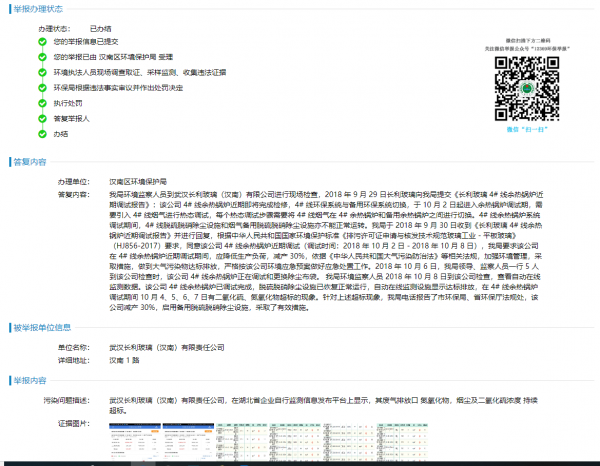Click check icon for 汉南区环境保护局 受理 step
The height and width of the screenshot is (466, 600).
click(x=42, y=58)
